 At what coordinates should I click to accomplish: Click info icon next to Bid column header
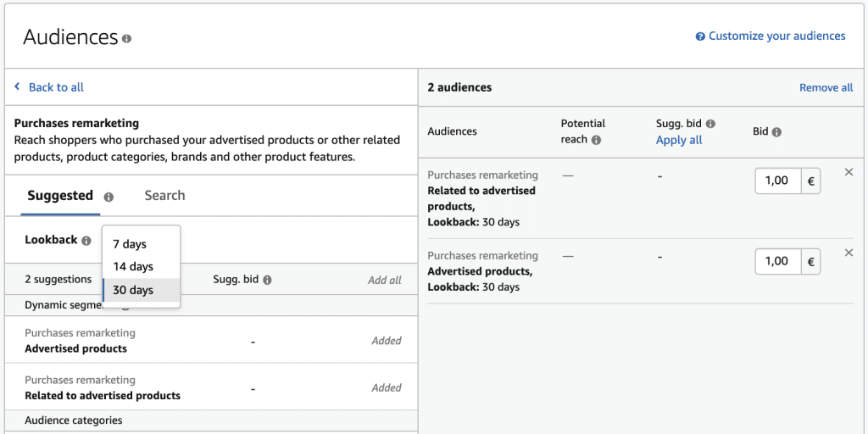pyautogui.click(x=776, y=132)
